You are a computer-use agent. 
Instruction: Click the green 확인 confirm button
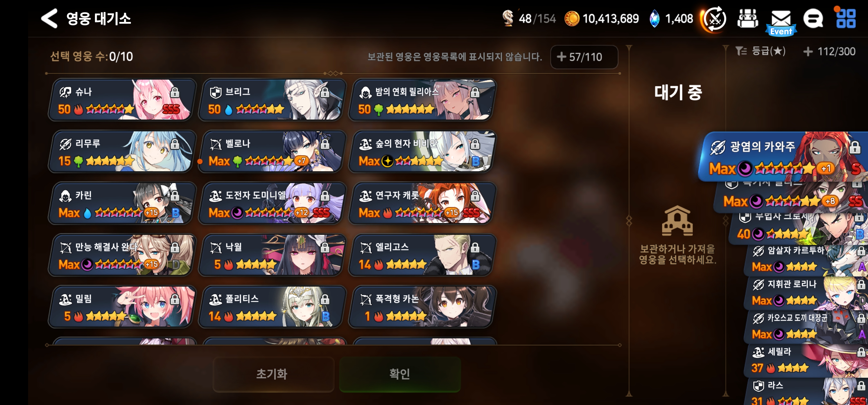pos(400,374)
